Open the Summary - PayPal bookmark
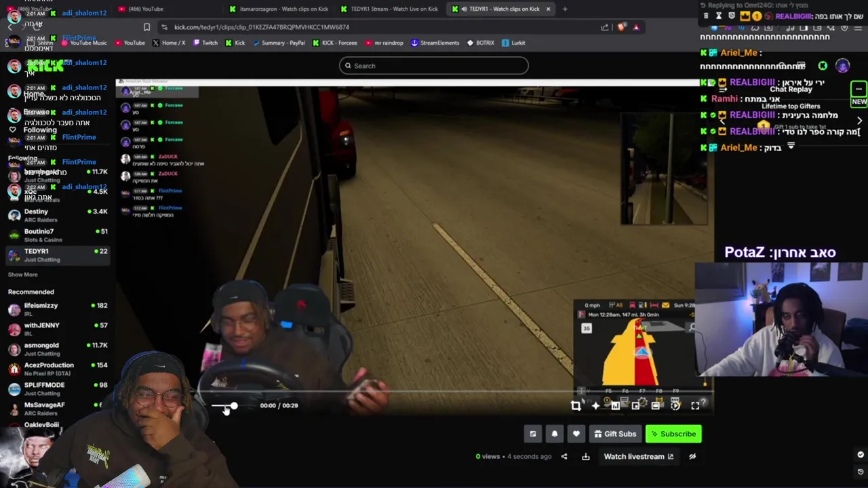Image resolution: width=868 pixels, height=488 pixels. [x=279, y=43]
